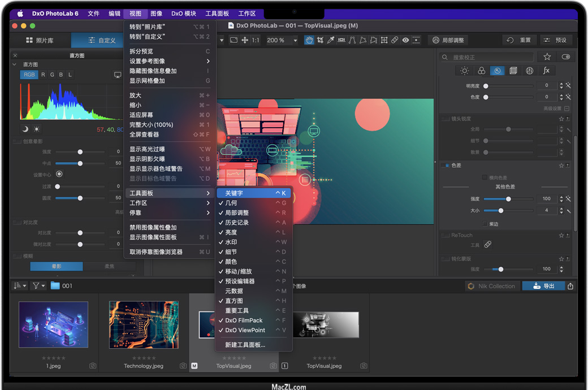The width and height of the screenshot is (588, 390).
Task: Open the filter funnel dropdown in the browser
Action: click(38, 286)
